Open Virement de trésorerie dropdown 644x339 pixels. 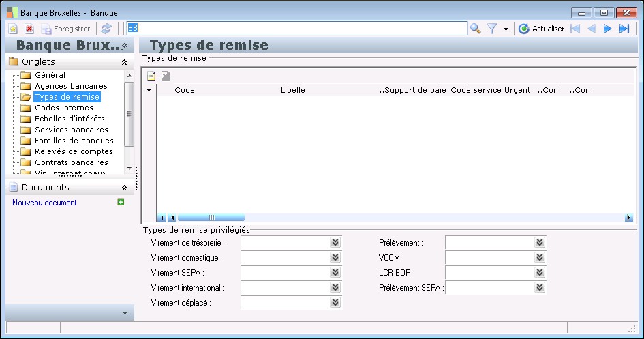pyautogui.click(x=335, y=242)
